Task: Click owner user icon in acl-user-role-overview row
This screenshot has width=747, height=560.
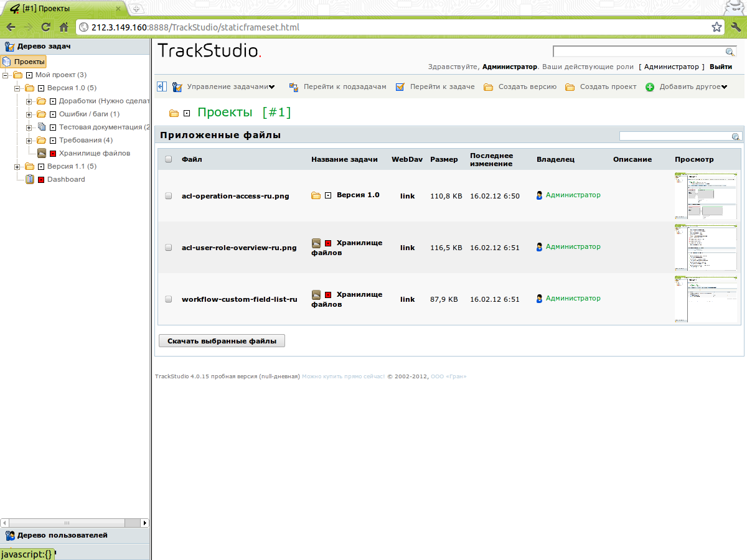Action: 539,247
